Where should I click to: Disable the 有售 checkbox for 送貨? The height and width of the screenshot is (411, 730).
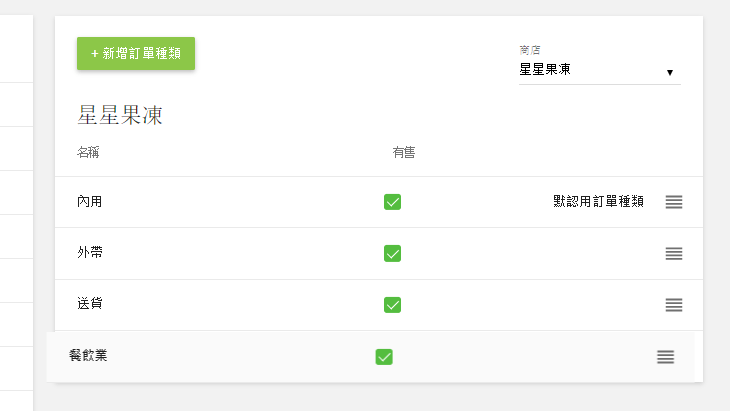tap(393, 305)
